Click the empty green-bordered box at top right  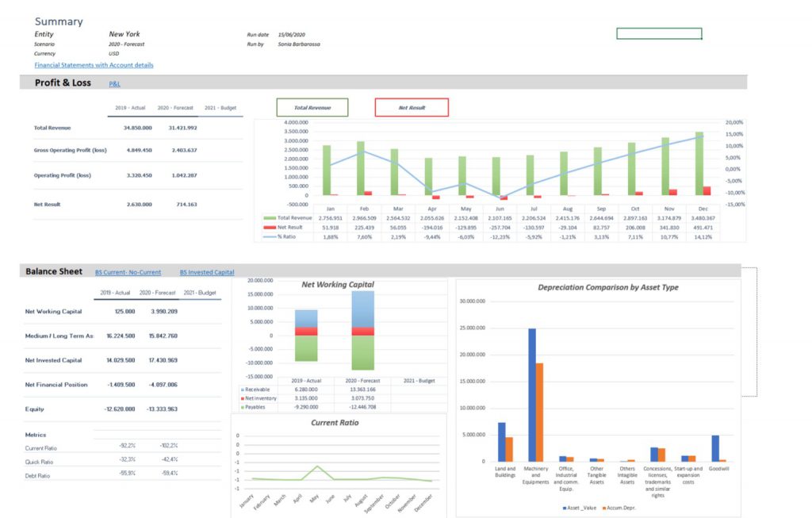pyautogui.click(x=658, y=33)
